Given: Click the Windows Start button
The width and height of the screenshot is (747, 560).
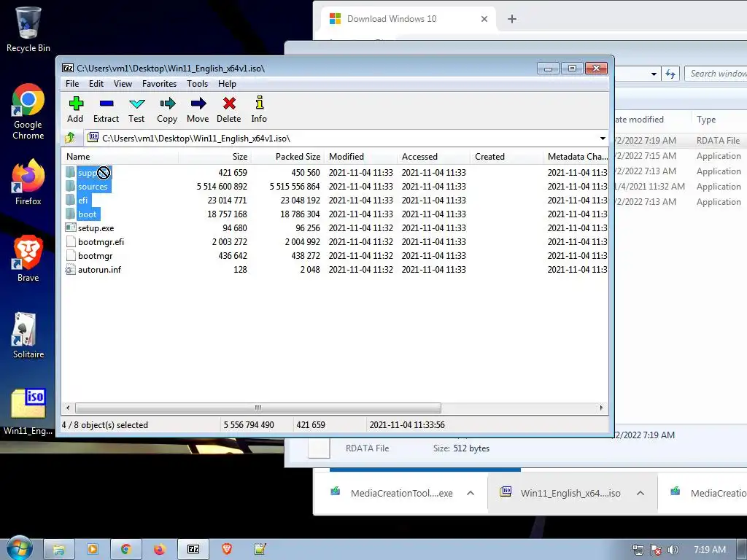Looking at the screenshot, I should [19, 548].
